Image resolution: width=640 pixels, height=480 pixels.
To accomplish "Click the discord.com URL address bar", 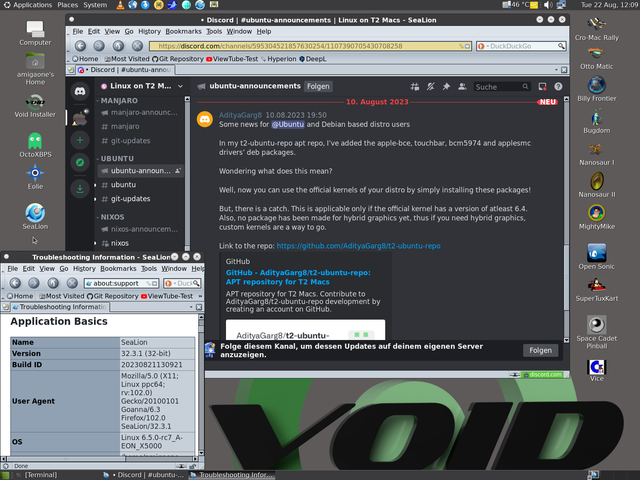I will (310, 46).
